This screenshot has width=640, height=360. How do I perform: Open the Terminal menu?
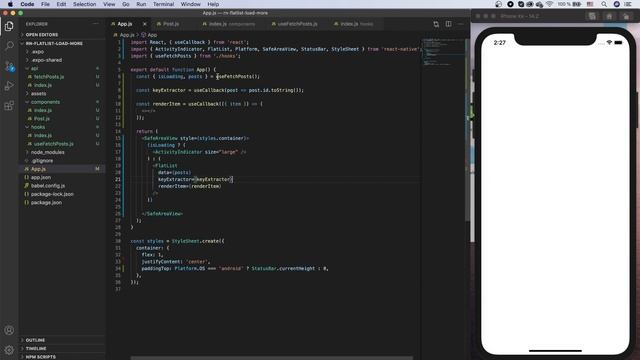pos(163,4)
